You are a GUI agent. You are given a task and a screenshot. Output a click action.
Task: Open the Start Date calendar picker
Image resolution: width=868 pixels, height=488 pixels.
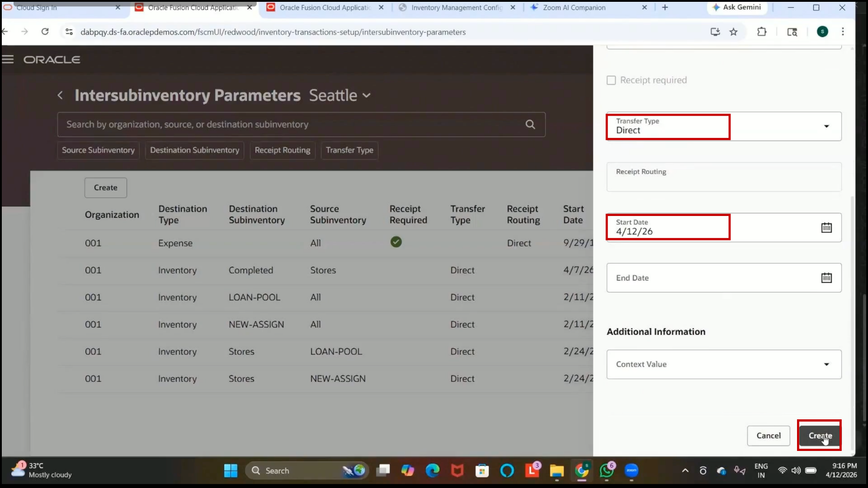tap(826, 228)
